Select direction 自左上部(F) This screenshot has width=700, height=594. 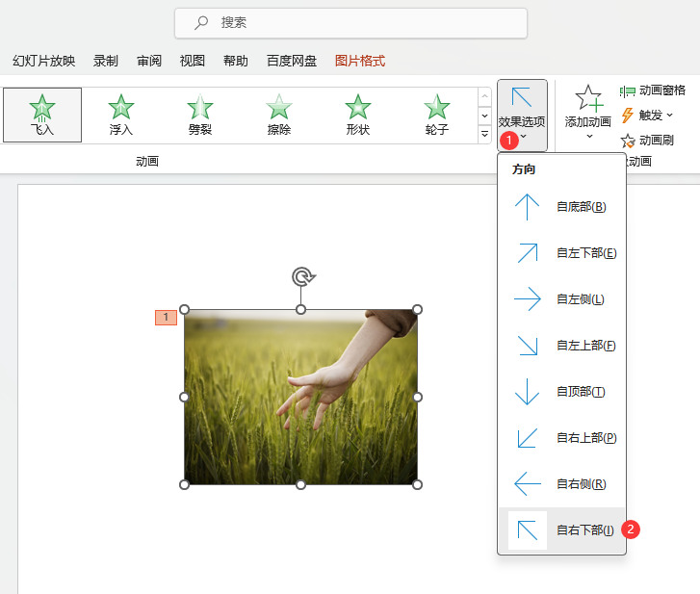(561, 346)
